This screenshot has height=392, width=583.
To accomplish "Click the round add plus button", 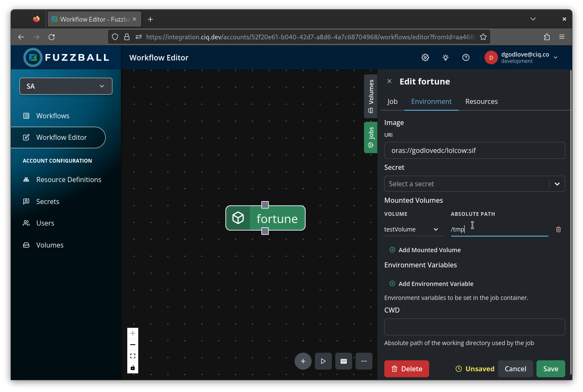I will [303, 361].
